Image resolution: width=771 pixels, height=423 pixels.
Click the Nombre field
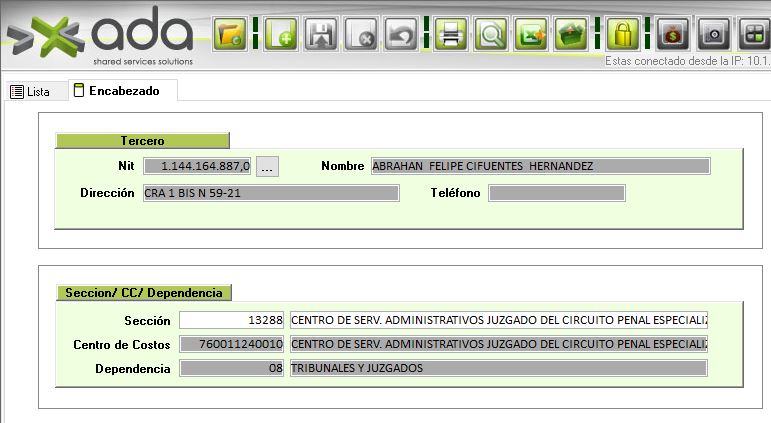coord(540,166)
